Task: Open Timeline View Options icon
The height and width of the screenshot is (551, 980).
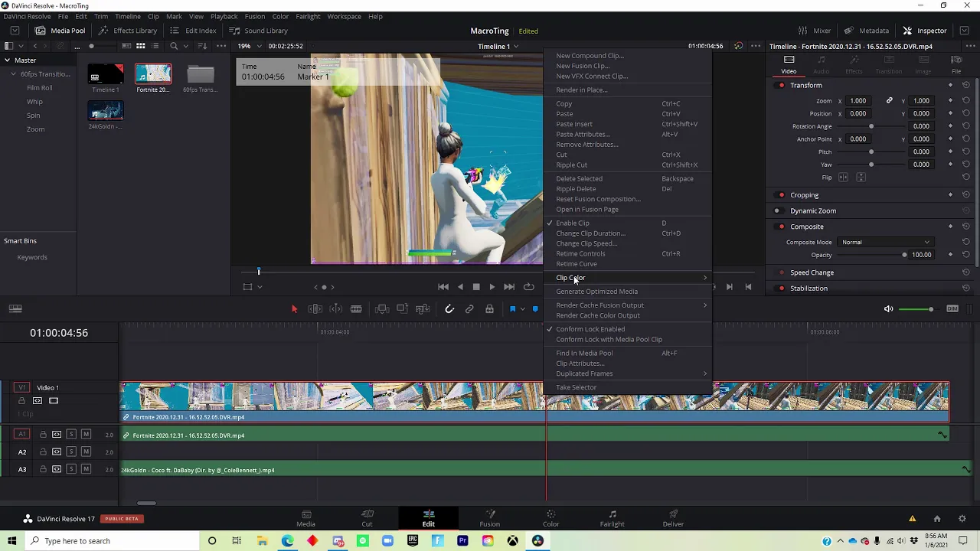Action: pyautogui.click(x=15, y=309)
